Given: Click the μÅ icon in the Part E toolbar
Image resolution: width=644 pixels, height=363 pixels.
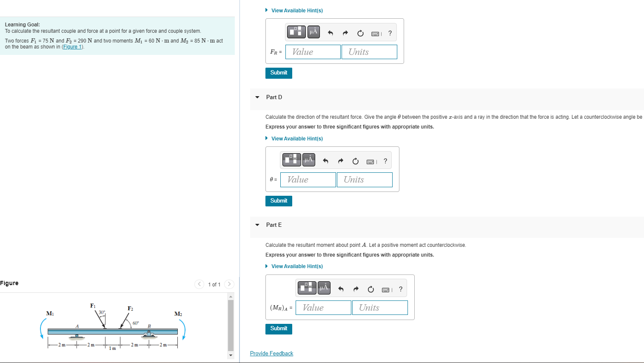Looking at the screenshot, I should (x=324, y=288).
